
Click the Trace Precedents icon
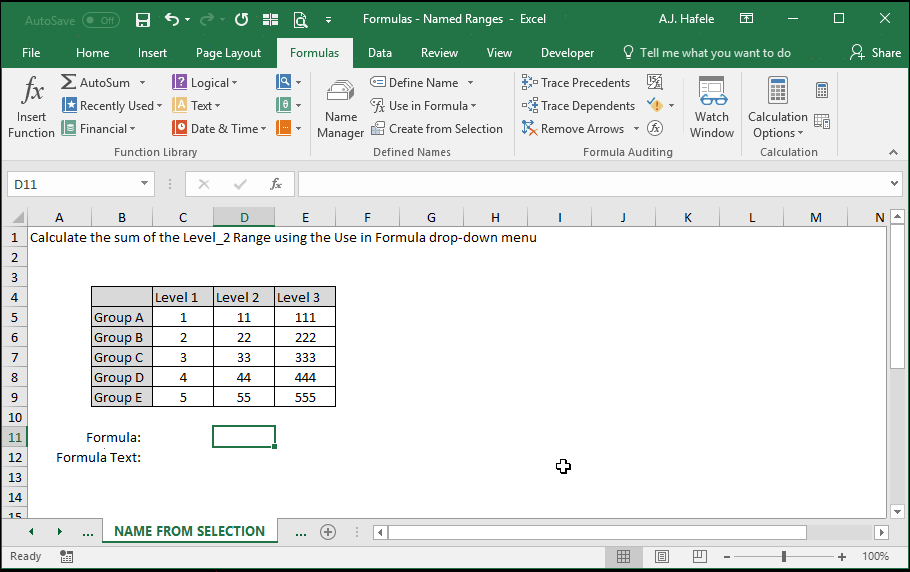(529, 82)
